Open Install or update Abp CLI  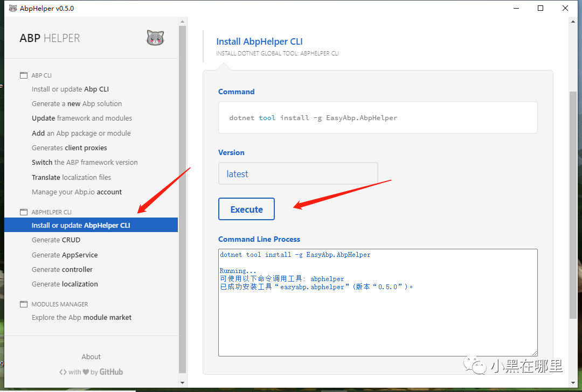[70, 89]
